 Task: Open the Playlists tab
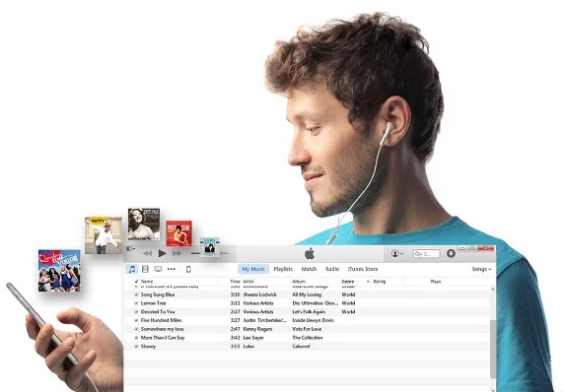283,269
